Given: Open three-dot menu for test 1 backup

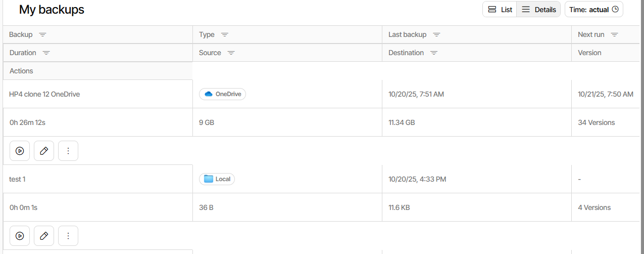Looking at the screenshot, I should click(68, 236).
